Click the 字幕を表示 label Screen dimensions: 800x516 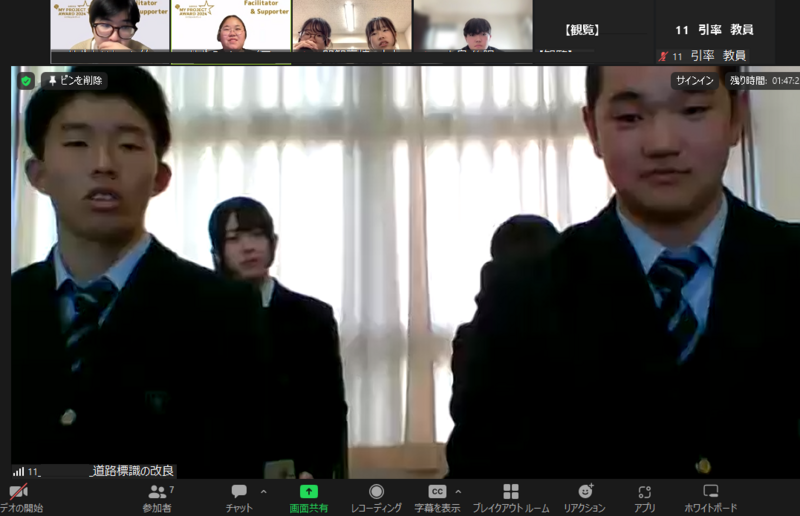click(x=437, y=508)
